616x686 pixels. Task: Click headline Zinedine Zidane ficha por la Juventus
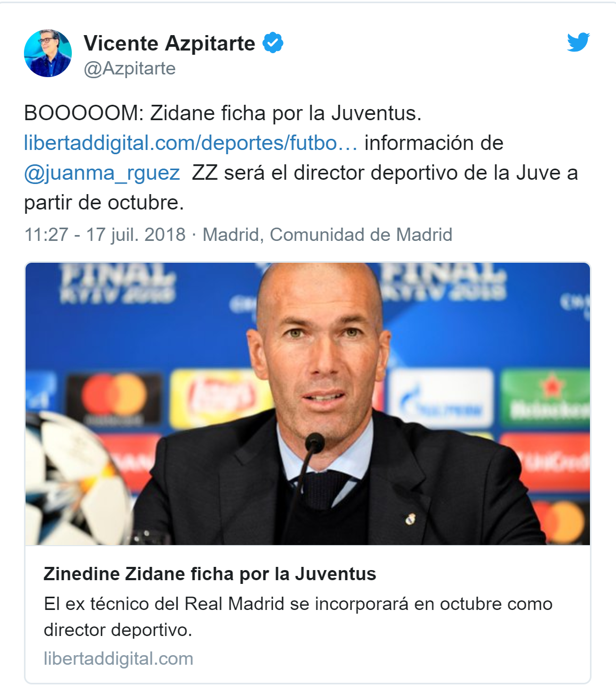tap(210, 574)
